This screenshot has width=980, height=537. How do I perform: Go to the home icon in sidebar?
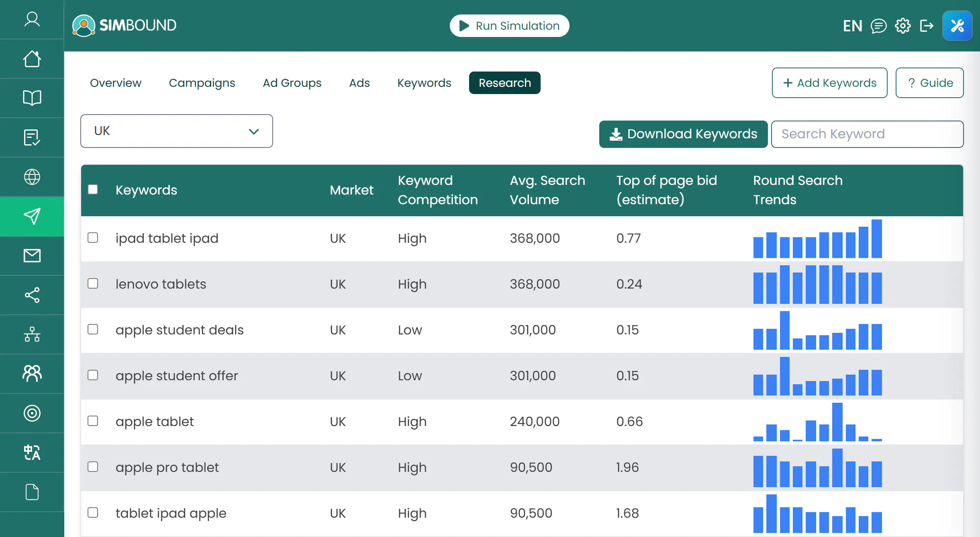click(32, 59)
